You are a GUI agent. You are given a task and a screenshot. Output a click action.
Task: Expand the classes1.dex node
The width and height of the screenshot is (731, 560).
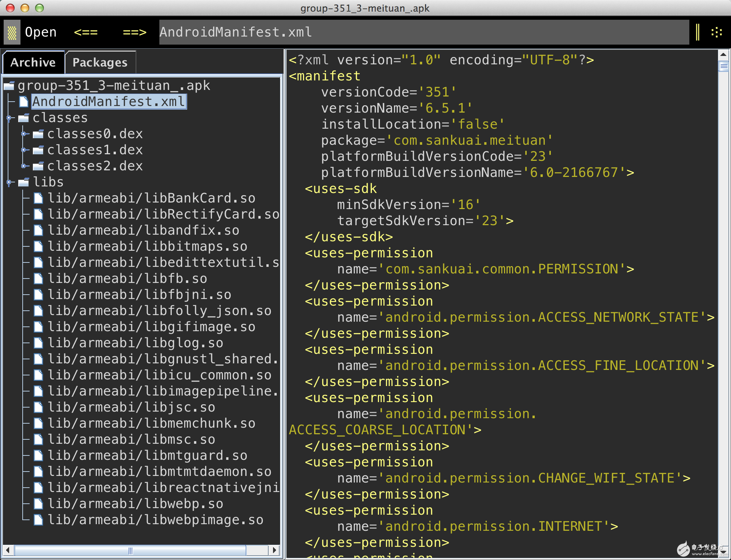point(24,150)
